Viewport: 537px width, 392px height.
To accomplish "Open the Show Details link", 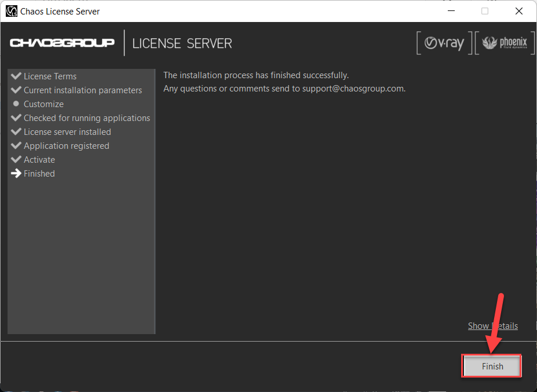I will pyautogui.click(x=492, y=326).
